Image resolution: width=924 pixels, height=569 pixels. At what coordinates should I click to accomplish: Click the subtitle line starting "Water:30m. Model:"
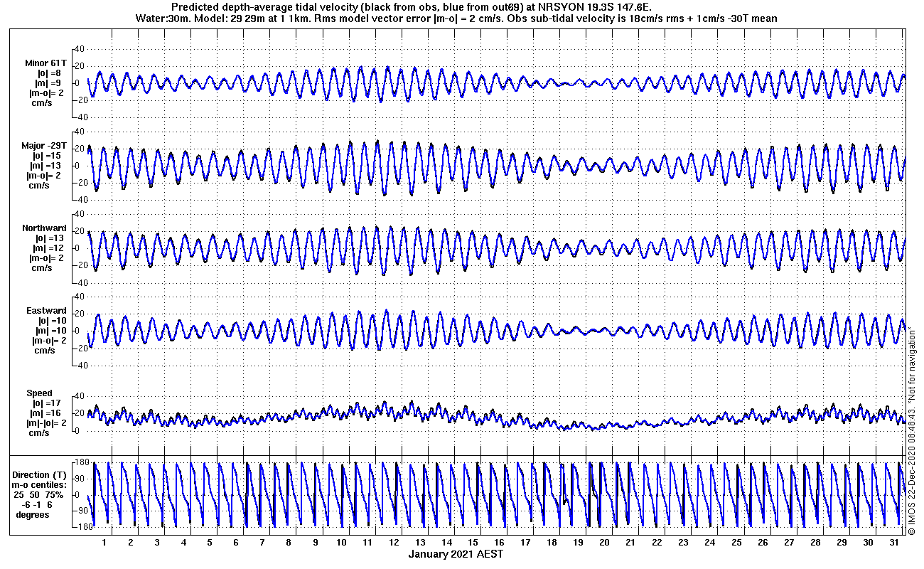click(455, 18)
